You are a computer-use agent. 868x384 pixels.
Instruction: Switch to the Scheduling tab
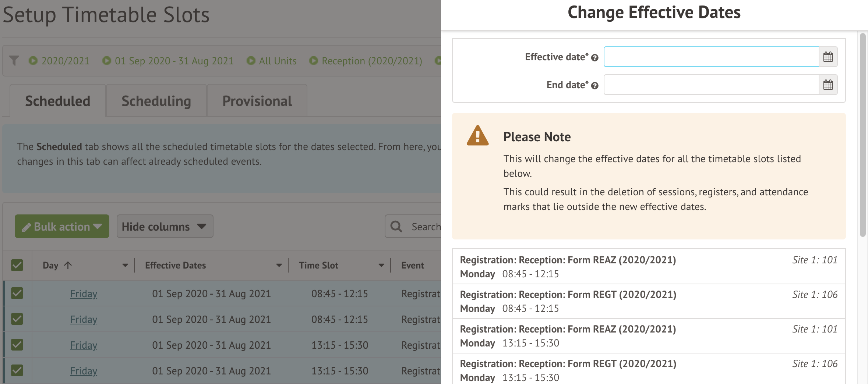click(156, 101)
